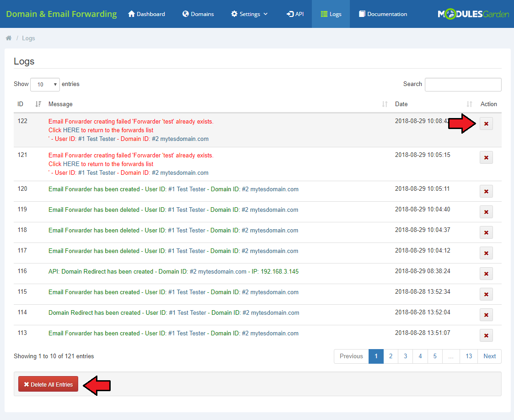Screen dimensions: 514x420
Task: Delete log entry 122
Action: [486, 124]
